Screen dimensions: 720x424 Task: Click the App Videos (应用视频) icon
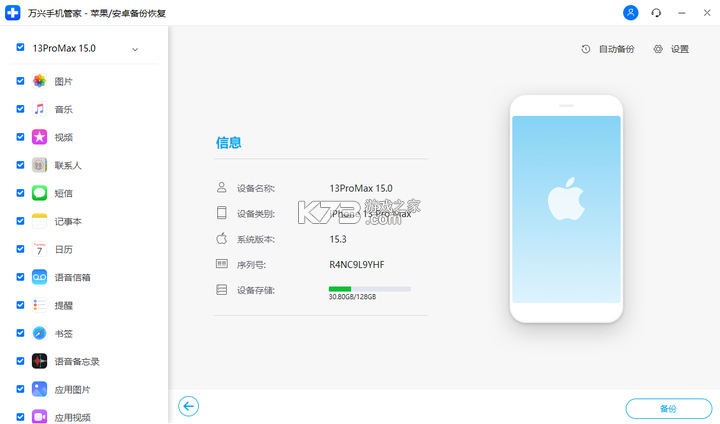tap(39, 417)
